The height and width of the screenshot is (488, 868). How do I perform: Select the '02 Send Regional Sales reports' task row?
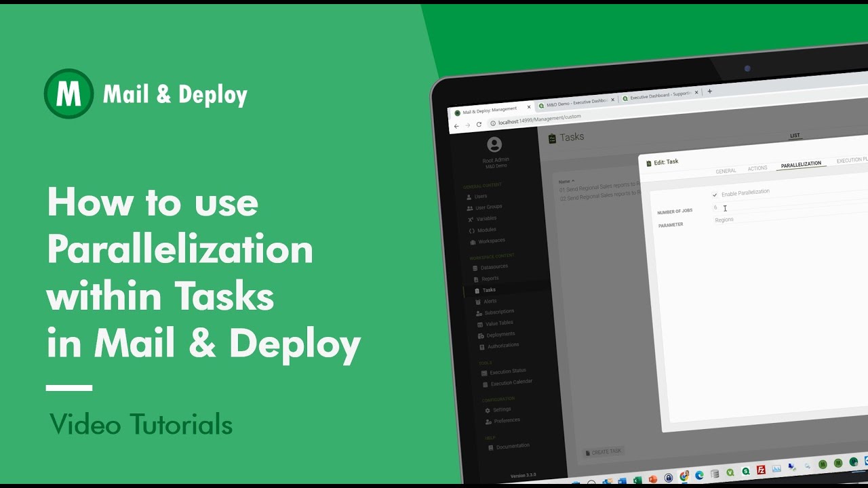(x=599, y=195)
